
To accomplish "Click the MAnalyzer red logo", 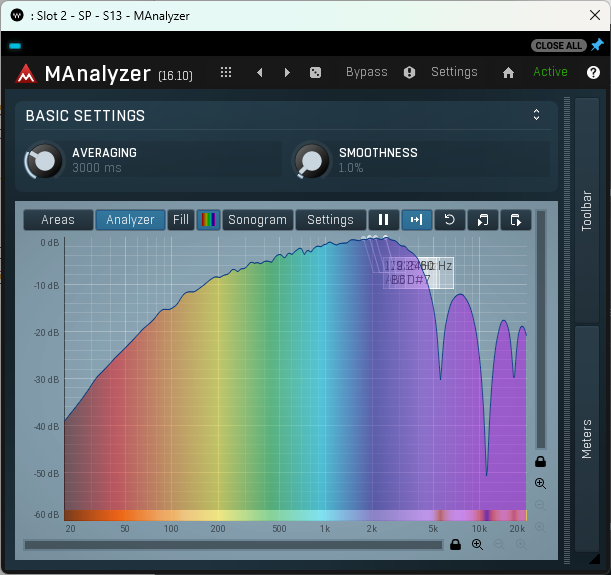I will 26,74.
